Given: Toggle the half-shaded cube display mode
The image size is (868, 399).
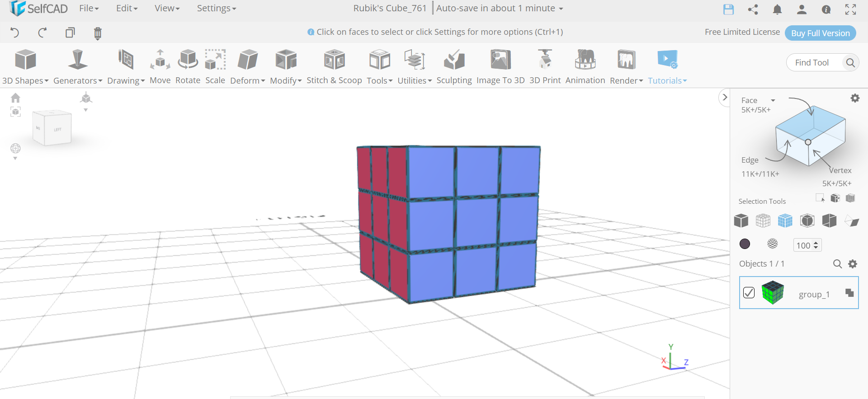Looking at the screenshot, I should pyautogui.click(x=829, y=221).
